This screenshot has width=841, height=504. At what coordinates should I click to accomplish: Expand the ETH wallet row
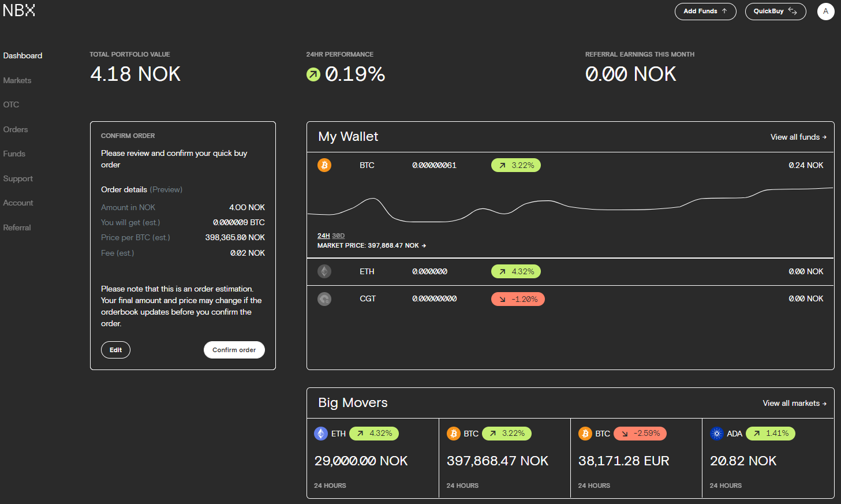click(x=570, y=271)
